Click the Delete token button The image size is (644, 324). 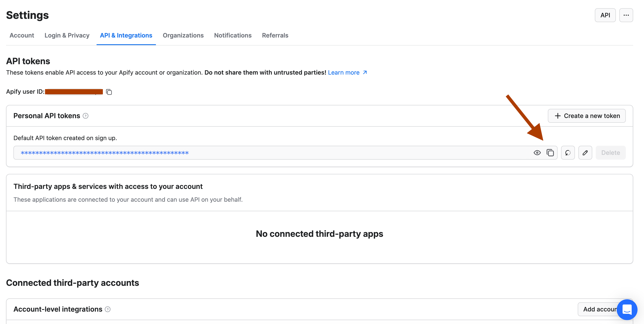tap(610, 153)
